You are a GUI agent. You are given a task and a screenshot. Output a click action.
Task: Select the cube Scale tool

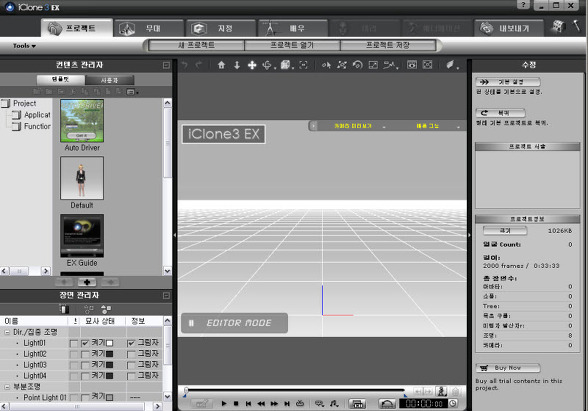coord(286,65)
